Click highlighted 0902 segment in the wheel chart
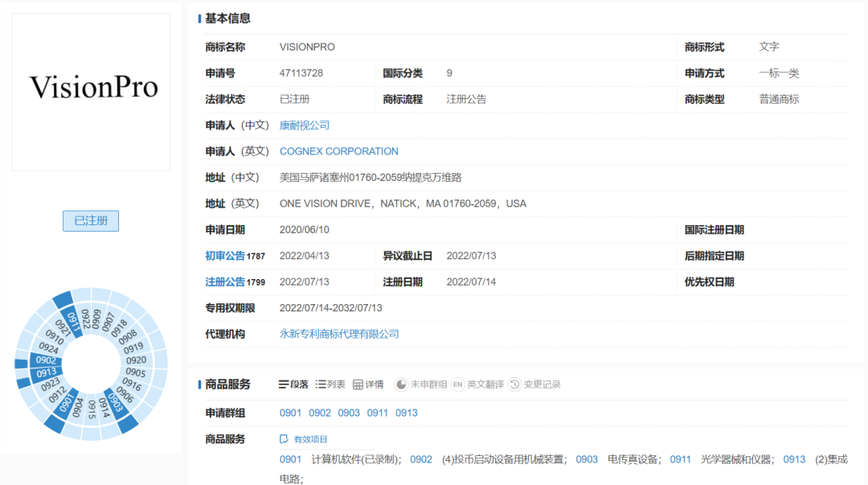Image resolution: width=868 pixels, height=485 pixels. [x=45, y=360]
